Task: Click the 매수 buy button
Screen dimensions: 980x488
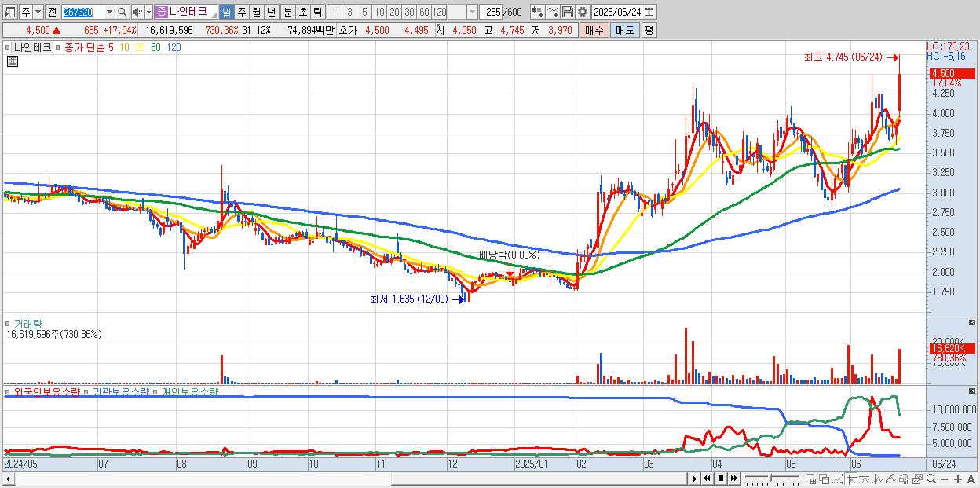Action: click(594, 30)
